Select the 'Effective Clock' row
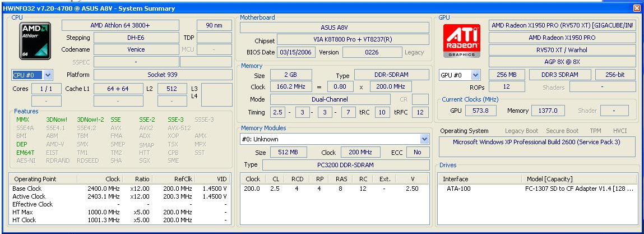This screenshot has width=644, height=234. click(119, 204)
